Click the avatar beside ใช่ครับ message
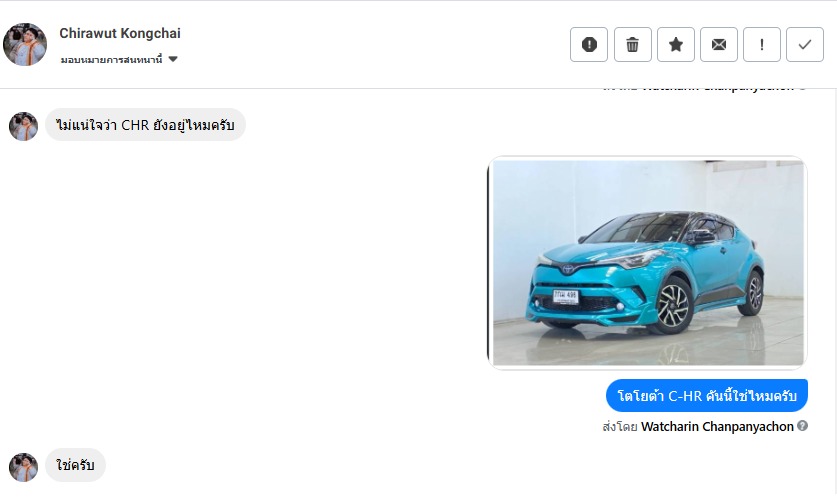This screenshot has height=500, width=837. pos(23,466)
